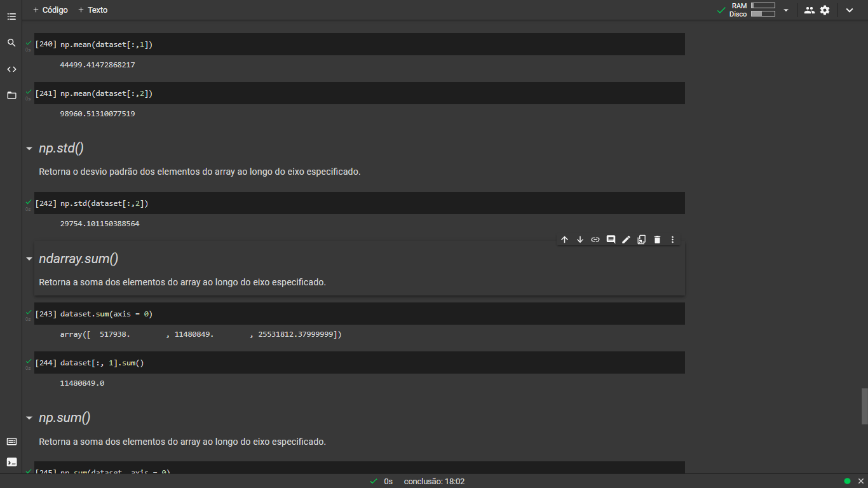This screenshot has height=488, width=868.
Task: Select the ndarray.sum() heading
Action: click(79, 259)
